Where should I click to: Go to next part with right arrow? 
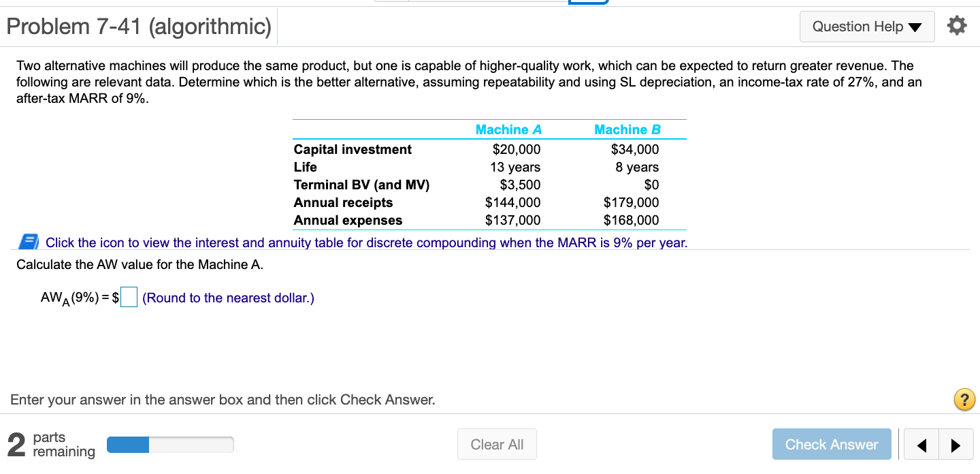tap(955, 445)
